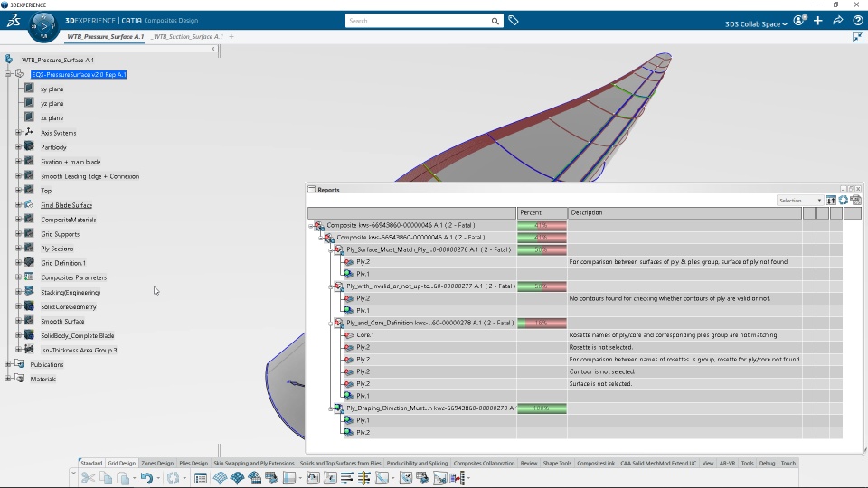This screenshot has height=488, width=868.
Task: Click the export report icon in Reports panel
Action: 856,201
